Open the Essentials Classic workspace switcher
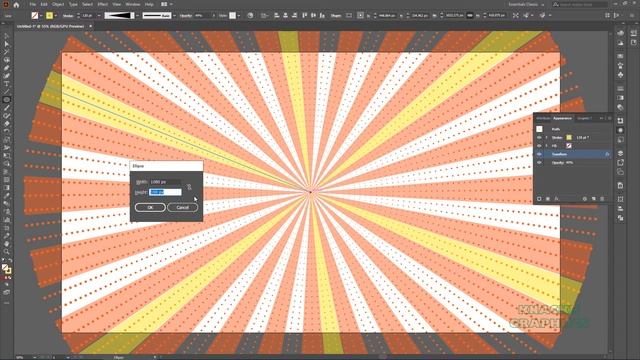Image resolution: width=640 pixels, height=360 pixels. (526, 4)
